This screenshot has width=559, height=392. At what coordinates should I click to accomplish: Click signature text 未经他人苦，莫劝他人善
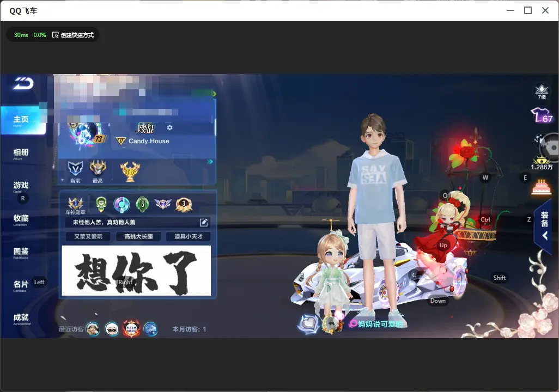pos(104,222)
